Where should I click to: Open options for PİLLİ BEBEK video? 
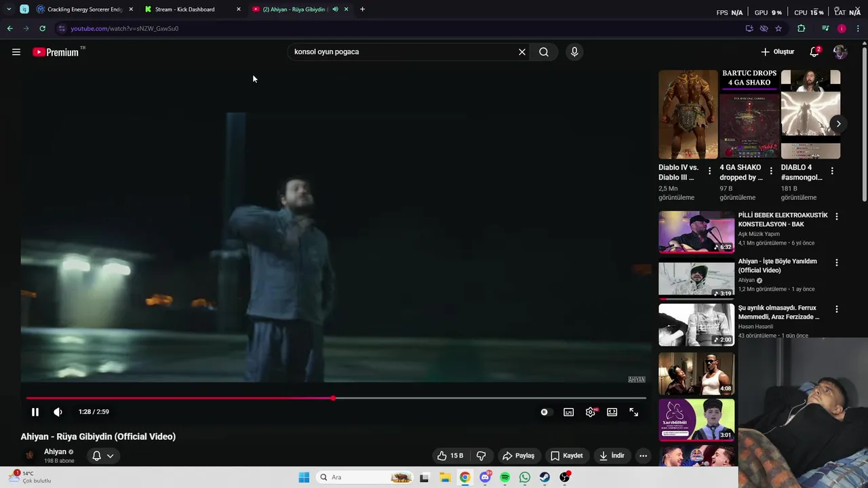tap(837, 217)
